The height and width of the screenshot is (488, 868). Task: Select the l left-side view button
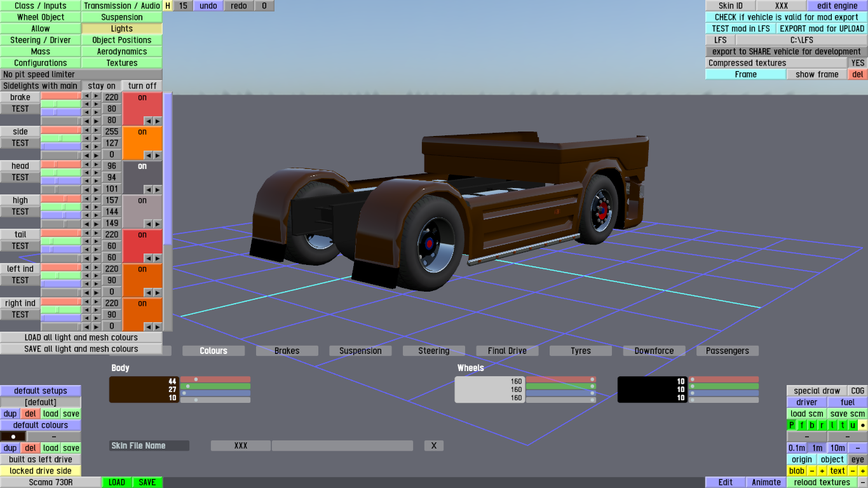tap(832, 425)
